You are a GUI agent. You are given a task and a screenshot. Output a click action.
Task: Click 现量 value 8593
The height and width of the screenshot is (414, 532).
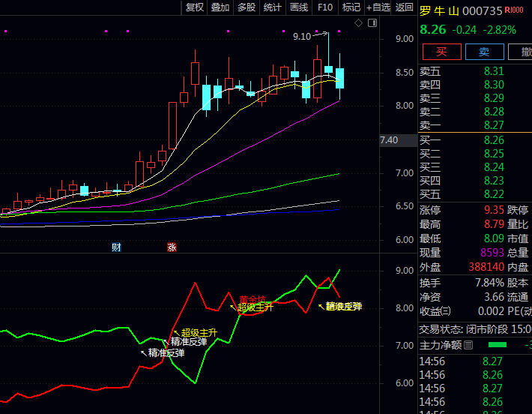(492, 253)
